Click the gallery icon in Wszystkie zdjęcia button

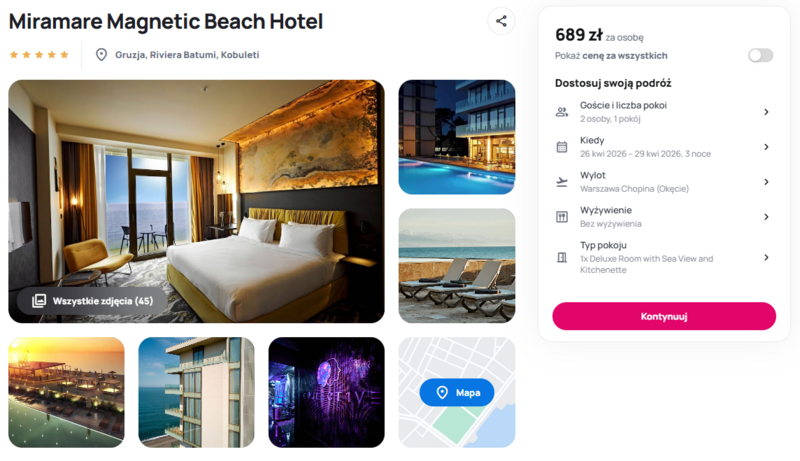pos(39,301)
